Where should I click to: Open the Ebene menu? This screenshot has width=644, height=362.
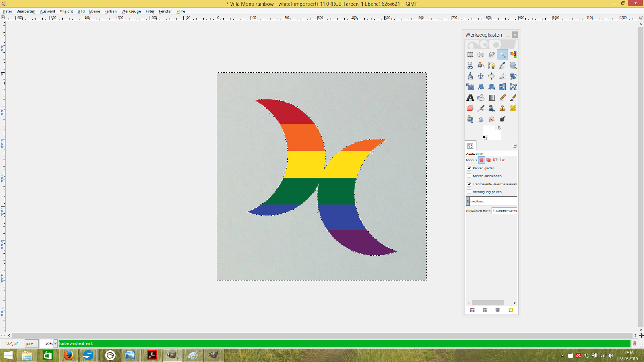click(95, 11)
